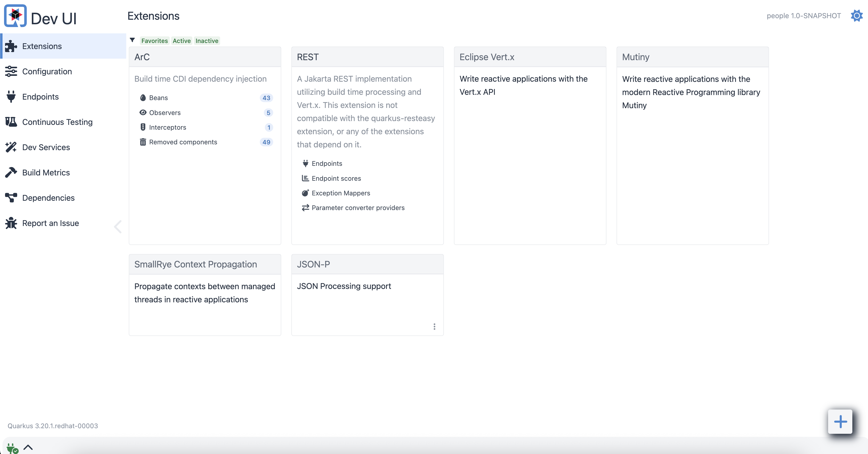Click the Exception Mappers bomb icon
The width and height of the screenshot is (868, 454).
[305, 193]
